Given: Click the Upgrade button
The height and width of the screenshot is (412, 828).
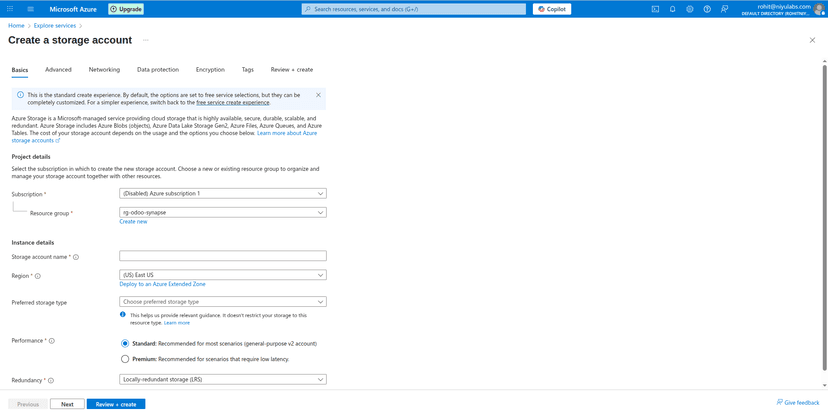Looking at the screenshot, I should (126, 9).
